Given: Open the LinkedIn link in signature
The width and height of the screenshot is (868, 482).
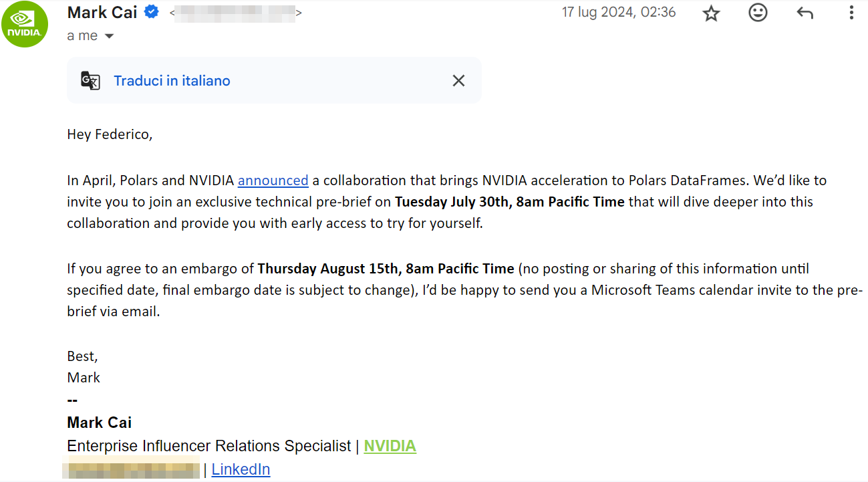Looking at the screenshot, I should coord(241,469).
